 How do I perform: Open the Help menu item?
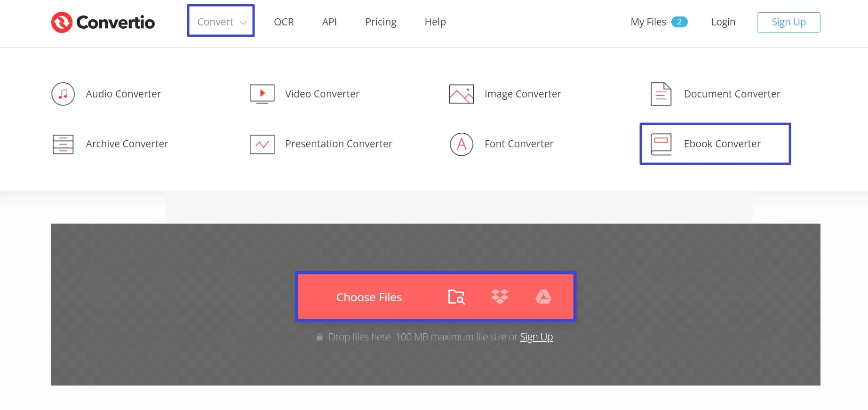click(435, 22)
